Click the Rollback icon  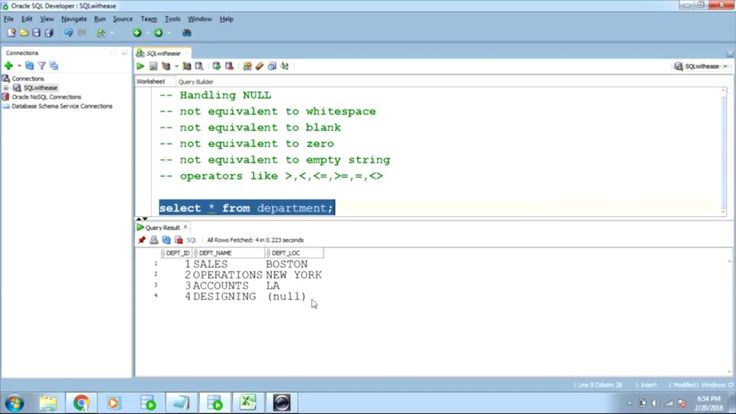coord(229,66)
